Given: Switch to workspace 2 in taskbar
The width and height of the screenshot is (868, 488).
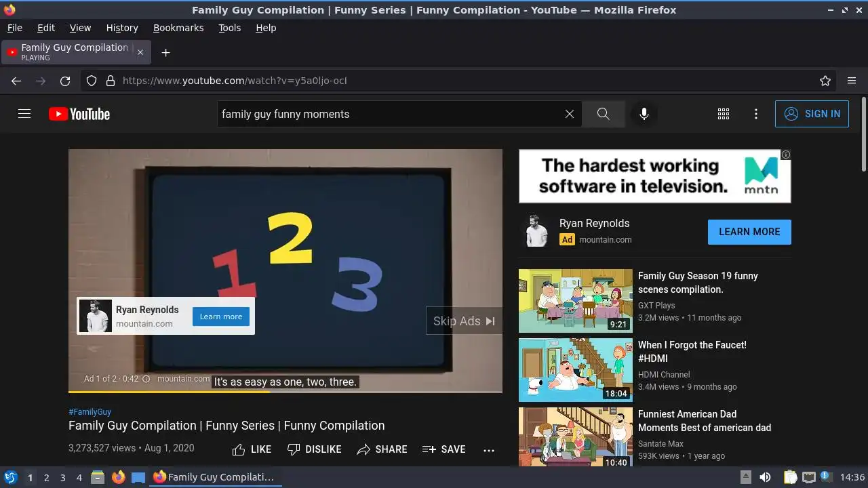Looking at the screenshot, I should coord(46,478).
